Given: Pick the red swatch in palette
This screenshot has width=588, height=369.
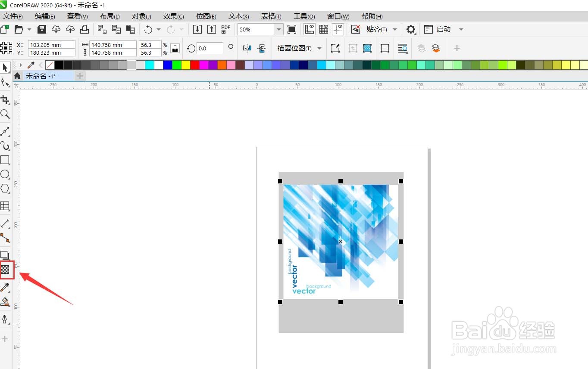Looking at the screenshot, I should [x=195, y=65].
